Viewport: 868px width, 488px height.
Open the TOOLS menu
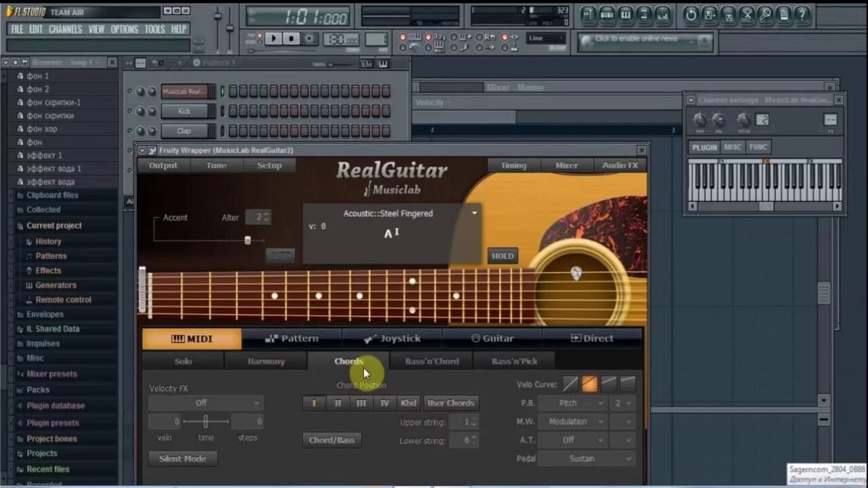coord(155,29)
